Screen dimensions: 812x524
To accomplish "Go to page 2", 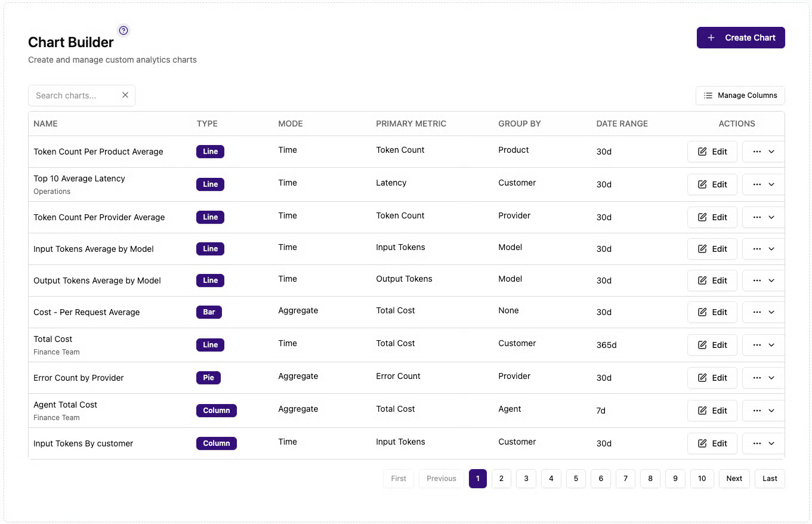I will point(501,479).
